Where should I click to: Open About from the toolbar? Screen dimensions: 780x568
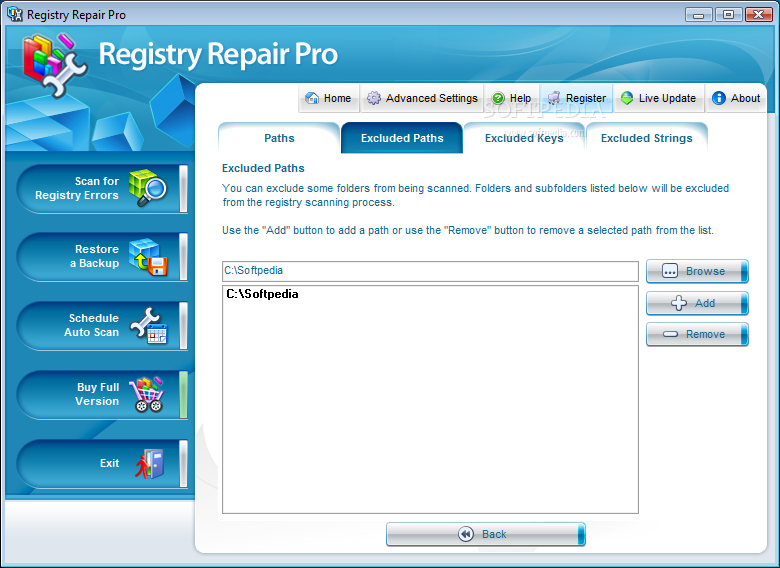tap(736, 98)
